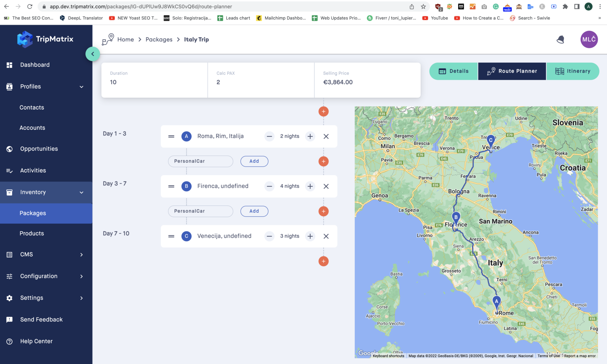Increase nights for Firenca using plus

click(x=310, y=186)
